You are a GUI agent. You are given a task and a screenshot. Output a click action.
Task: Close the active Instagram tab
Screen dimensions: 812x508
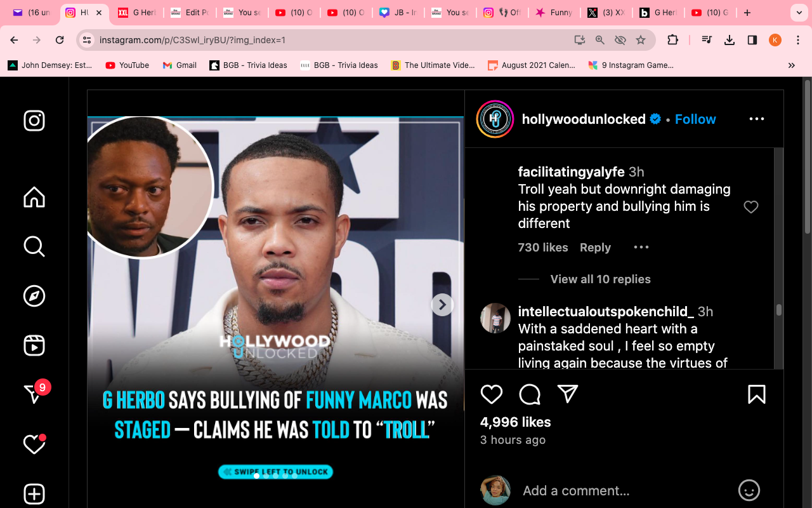(x=99, y=13)
